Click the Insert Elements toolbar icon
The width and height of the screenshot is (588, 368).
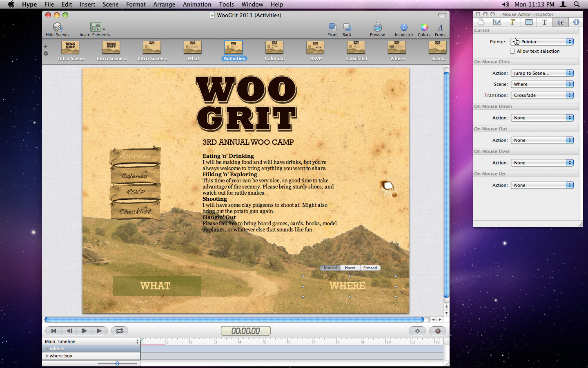[x=96, y=27]
